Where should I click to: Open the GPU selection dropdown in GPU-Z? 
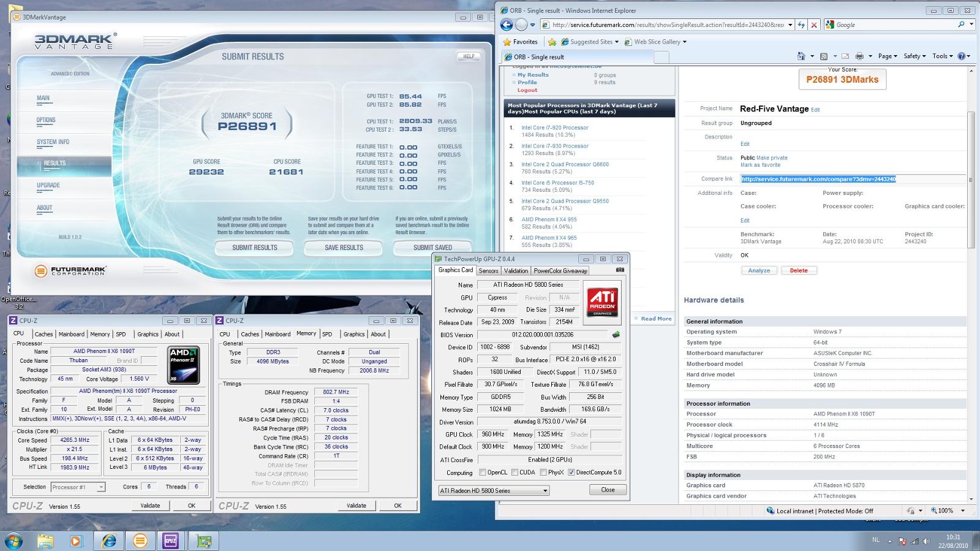click(x=494, y=490)
